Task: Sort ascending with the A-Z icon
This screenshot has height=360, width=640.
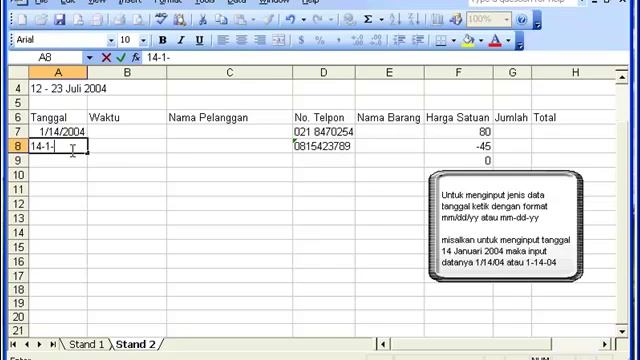Action: [x=395, y=19]
